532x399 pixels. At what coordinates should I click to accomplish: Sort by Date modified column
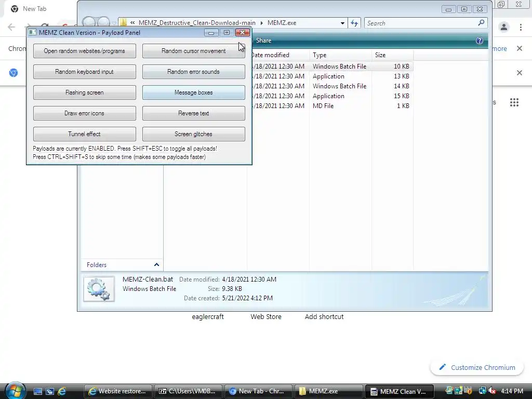point(278,55)
